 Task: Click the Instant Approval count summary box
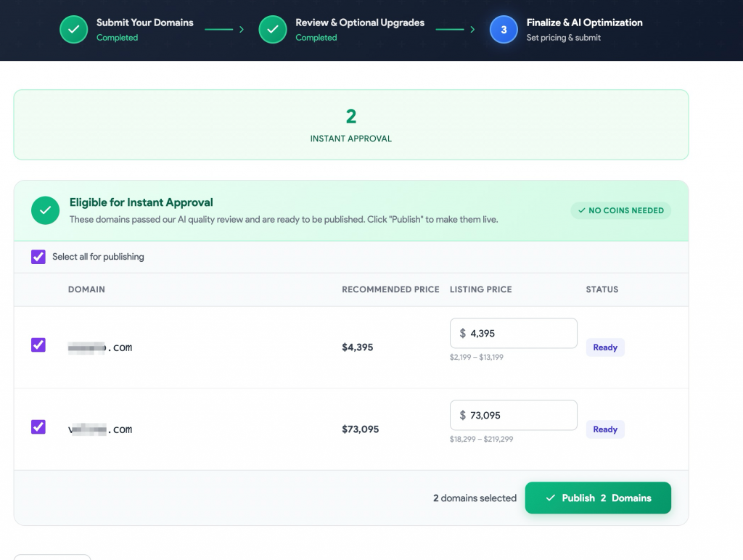point(350,125)
